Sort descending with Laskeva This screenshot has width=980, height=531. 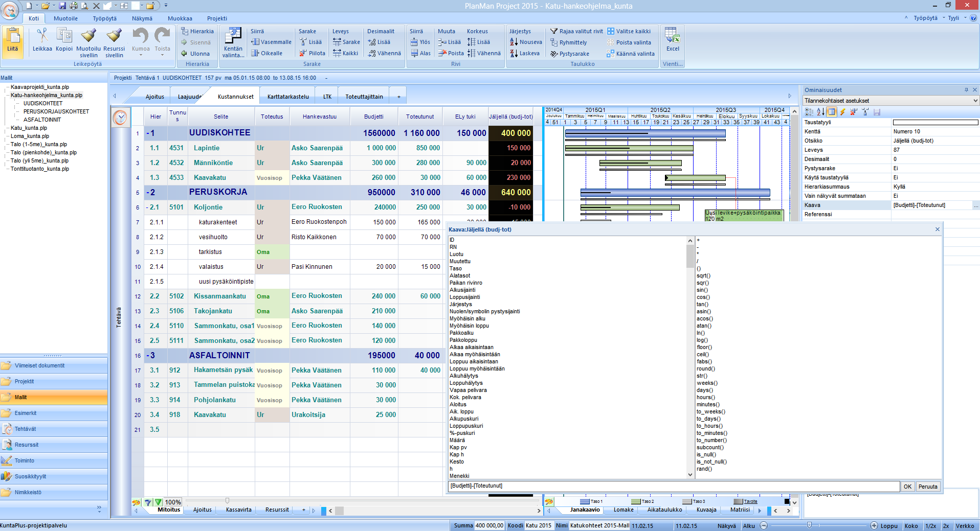(x=525, y=53)
